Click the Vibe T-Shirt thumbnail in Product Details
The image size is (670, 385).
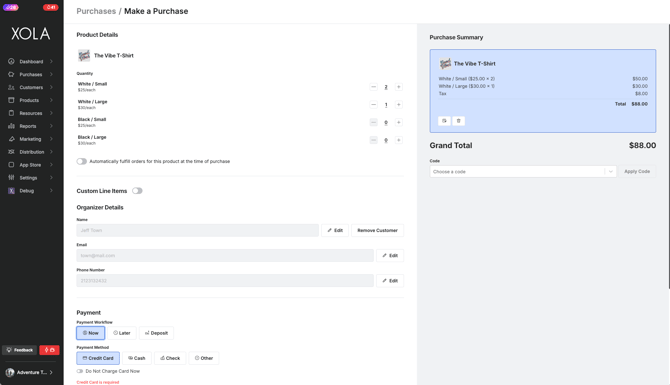(x=84, y=56)
